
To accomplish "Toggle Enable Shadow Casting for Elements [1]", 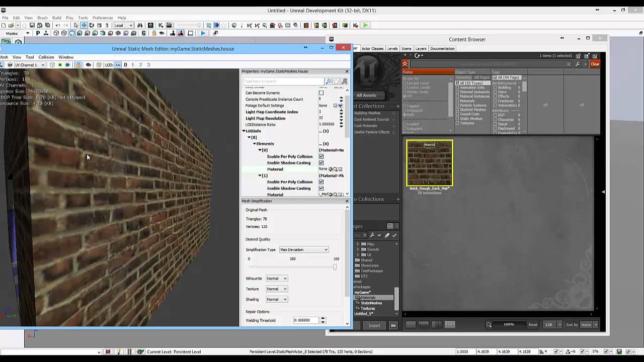I will (321, 189).
